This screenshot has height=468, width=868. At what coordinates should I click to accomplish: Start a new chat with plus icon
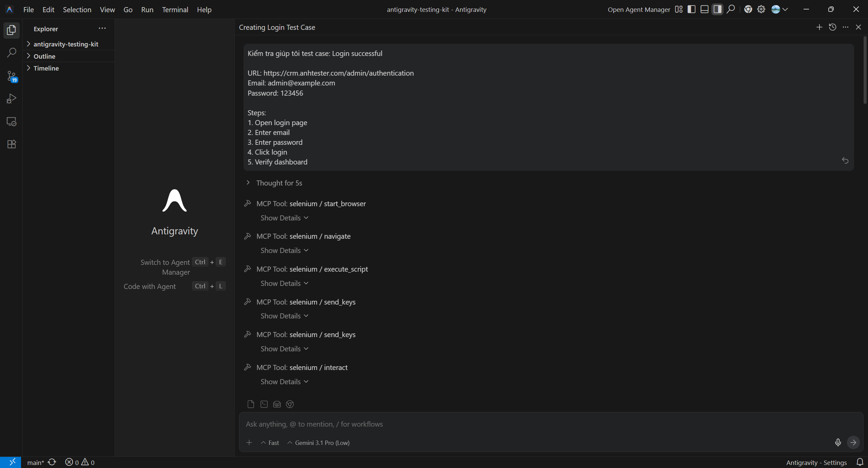(819, 27)
